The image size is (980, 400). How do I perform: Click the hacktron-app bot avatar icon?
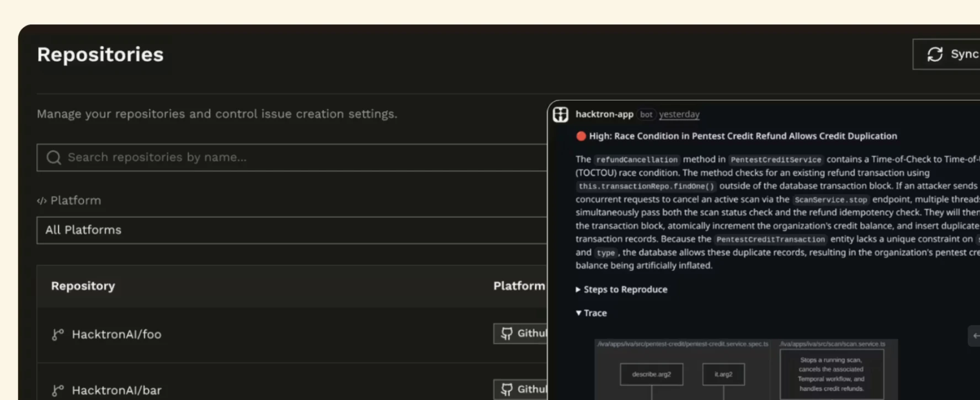click(561, 114)
